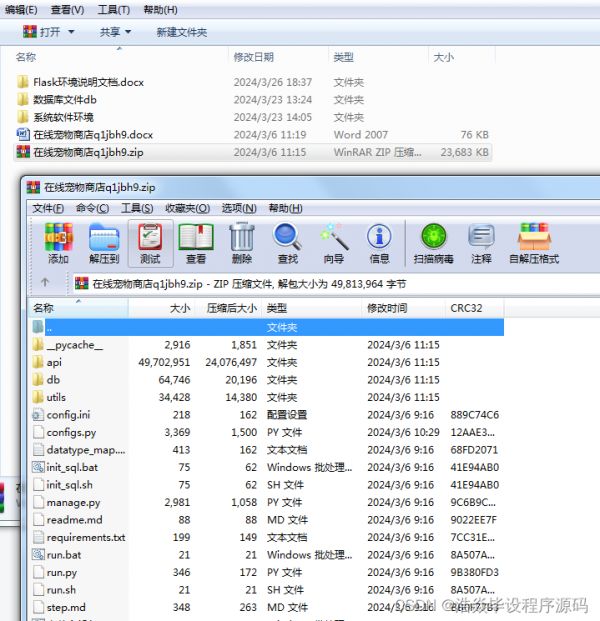Go up one level with arrow button
The image size is (600, 621).
(45, 283)
